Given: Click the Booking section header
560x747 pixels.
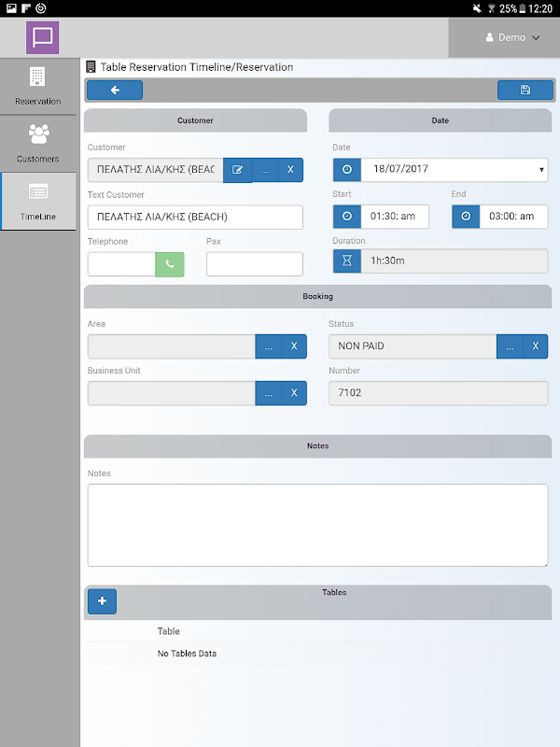Looking at the screenshot, I should click(x=317, y=296).
